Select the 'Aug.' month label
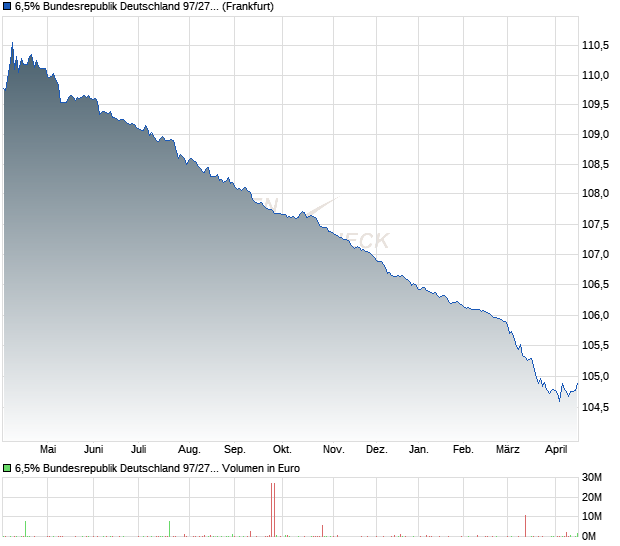The image size is (620, 546). 189,450
